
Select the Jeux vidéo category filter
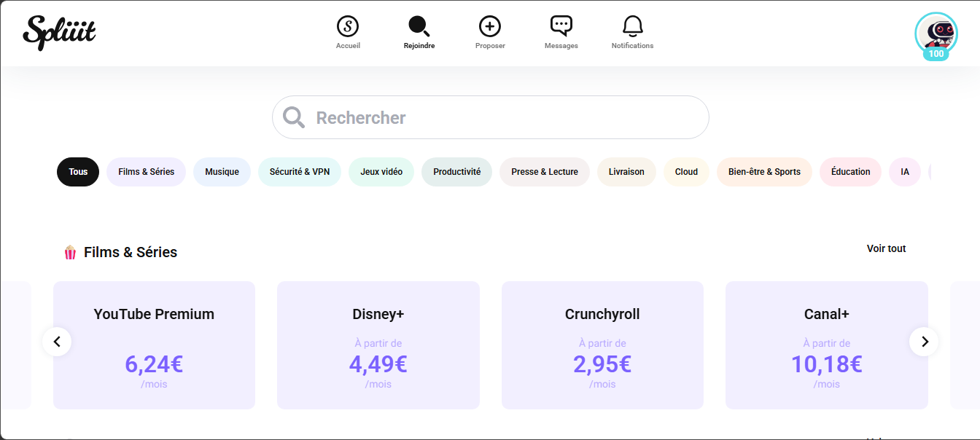(x=381, y=171)
